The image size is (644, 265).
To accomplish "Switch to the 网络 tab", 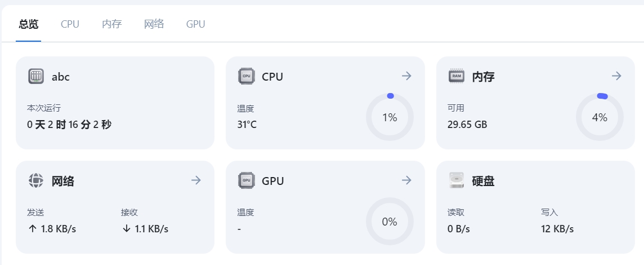I will (154, 24).
